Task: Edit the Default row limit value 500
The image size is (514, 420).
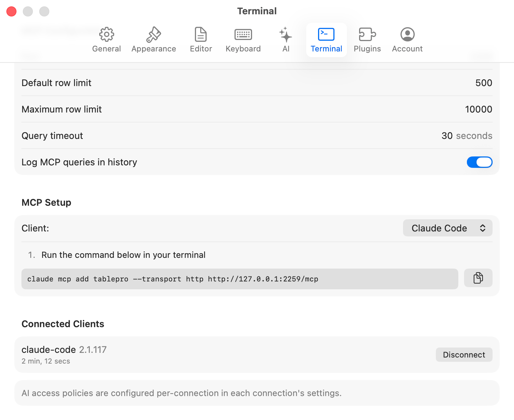Action: 484,83
